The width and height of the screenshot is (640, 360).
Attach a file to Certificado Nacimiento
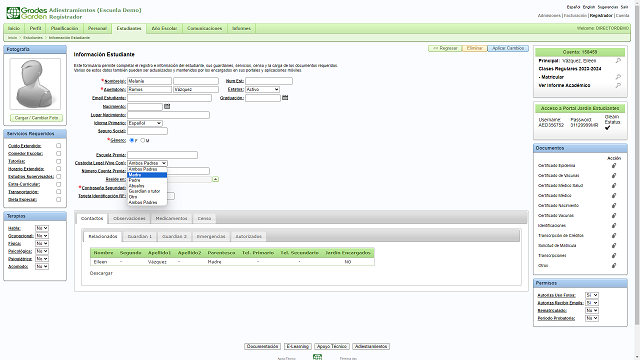613,205
